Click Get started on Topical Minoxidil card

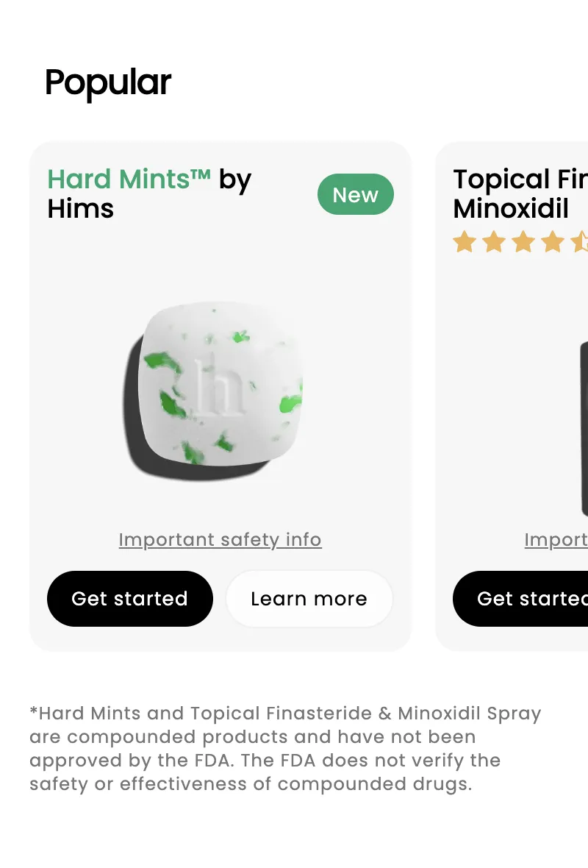(520, 599)
